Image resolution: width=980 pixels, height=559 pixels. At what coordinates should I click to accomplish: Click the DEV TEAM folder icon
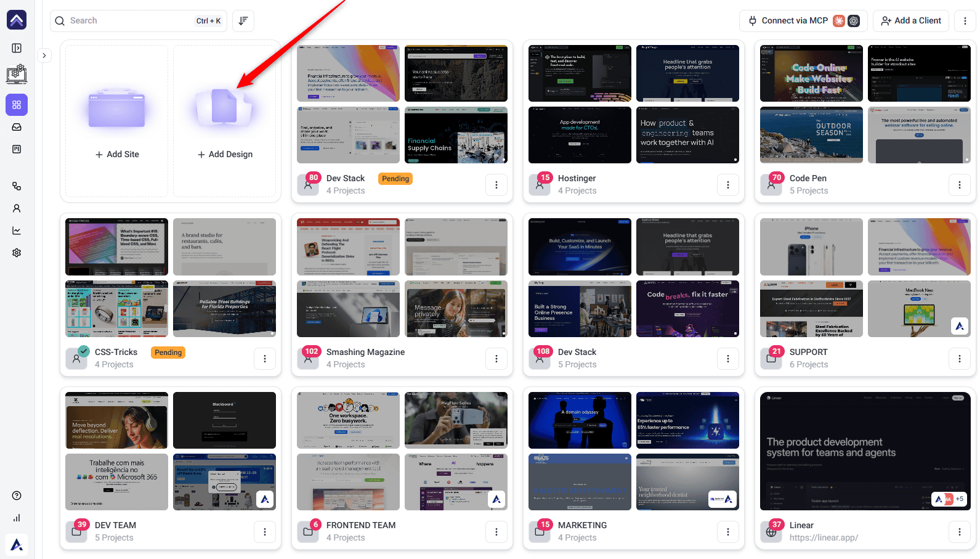click(76, 532)
